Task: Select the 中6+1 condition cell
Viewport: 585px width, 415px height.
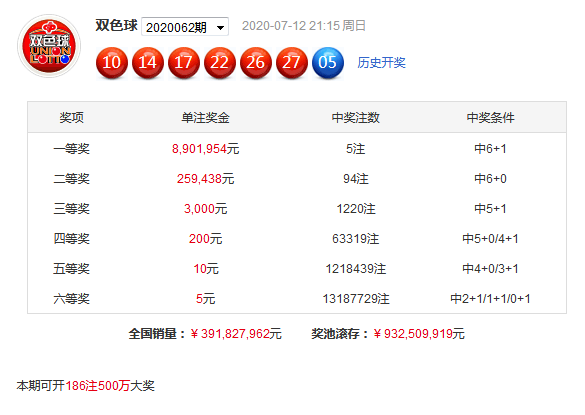Action: pos(490,149)
